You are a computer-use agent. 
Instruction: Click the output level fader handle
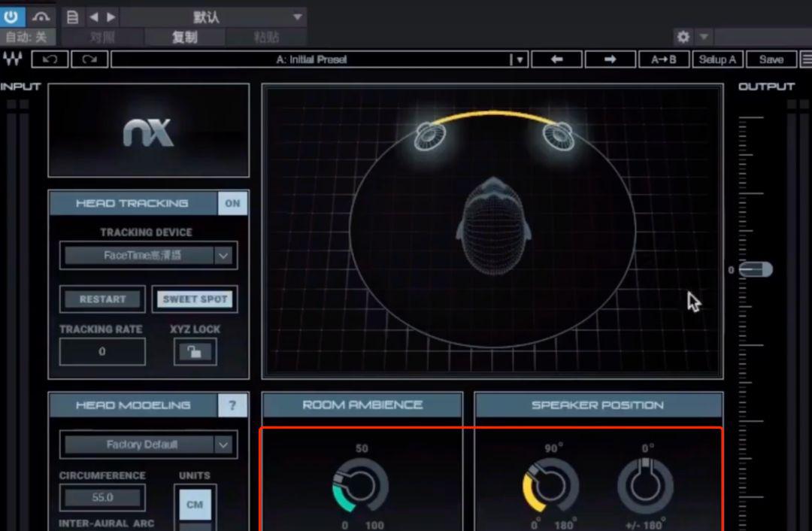pos(756,269)
